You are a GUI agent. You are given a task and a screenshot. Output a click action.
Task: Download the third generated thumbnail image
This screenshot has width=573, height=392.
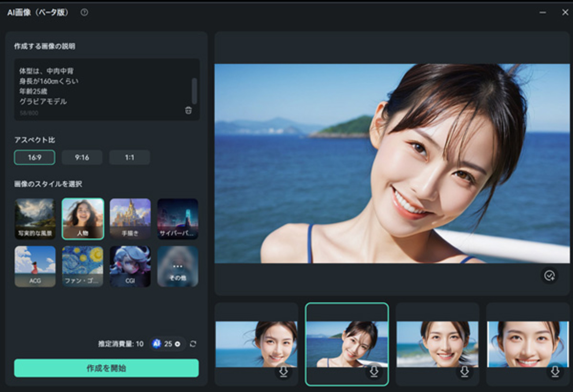464,372
